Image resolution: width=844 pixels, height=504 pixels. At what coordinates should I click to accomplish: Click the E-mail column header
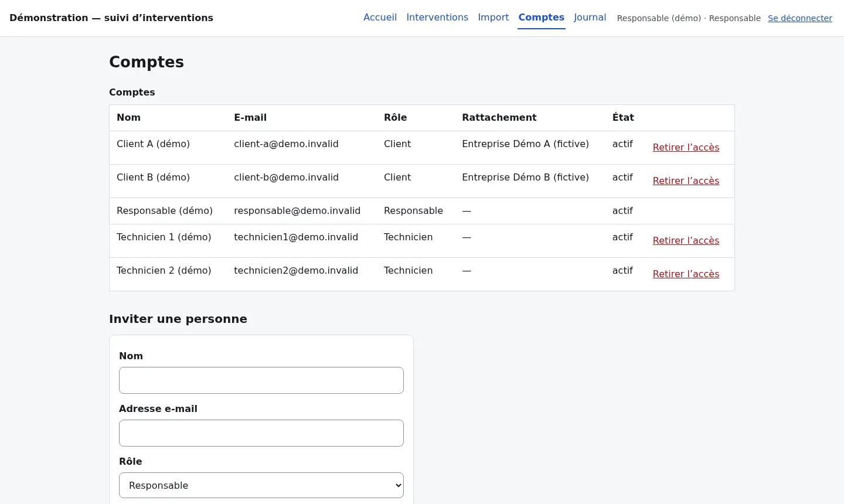click(x=250, y=117)
